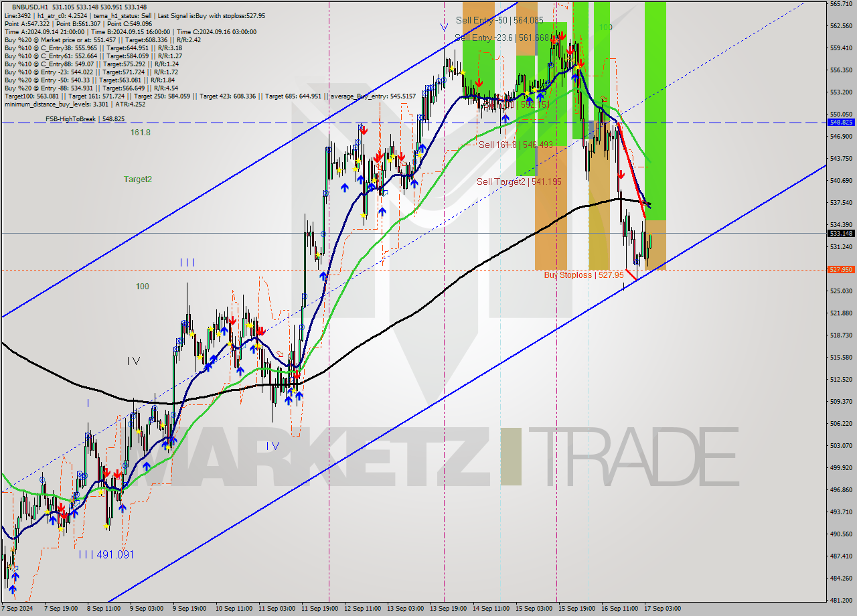Click the '14 Sep 11:00' time label

click(491, 609)
